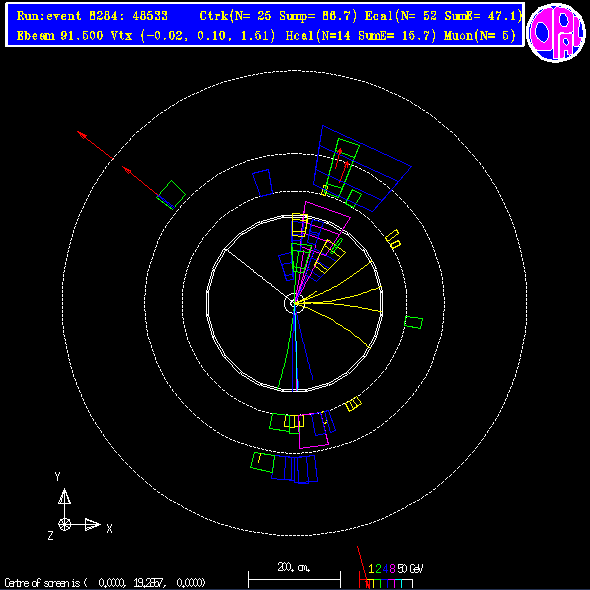The height and width of the screenshot is (590, 590).
Task: Click the Muon(N= 5) header readout
Action: pos(479,36)
